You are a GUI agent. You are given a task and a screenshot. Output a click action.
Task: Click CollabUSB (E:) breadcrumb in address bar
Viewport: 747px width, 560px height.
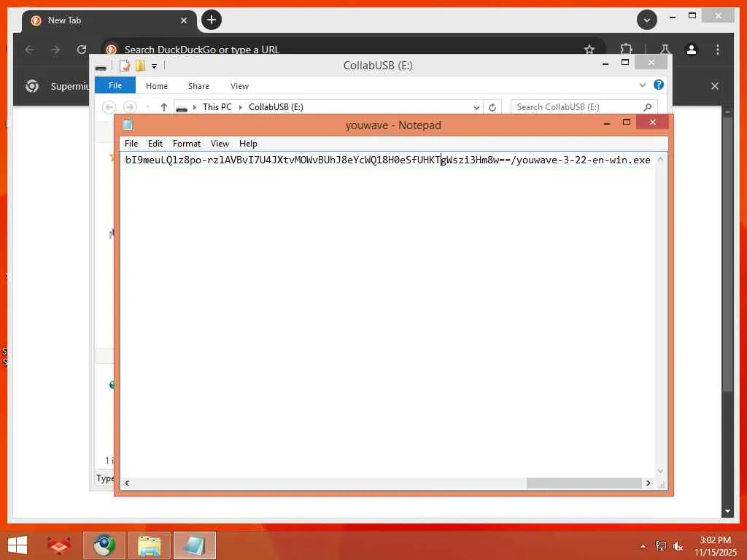276,107
